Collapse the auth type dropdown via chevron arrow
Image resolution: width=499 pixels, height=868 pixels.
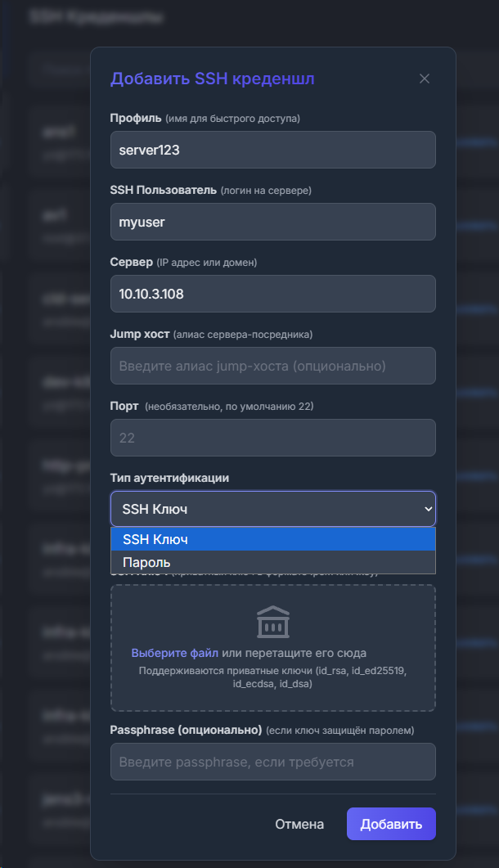coord(428,509)
